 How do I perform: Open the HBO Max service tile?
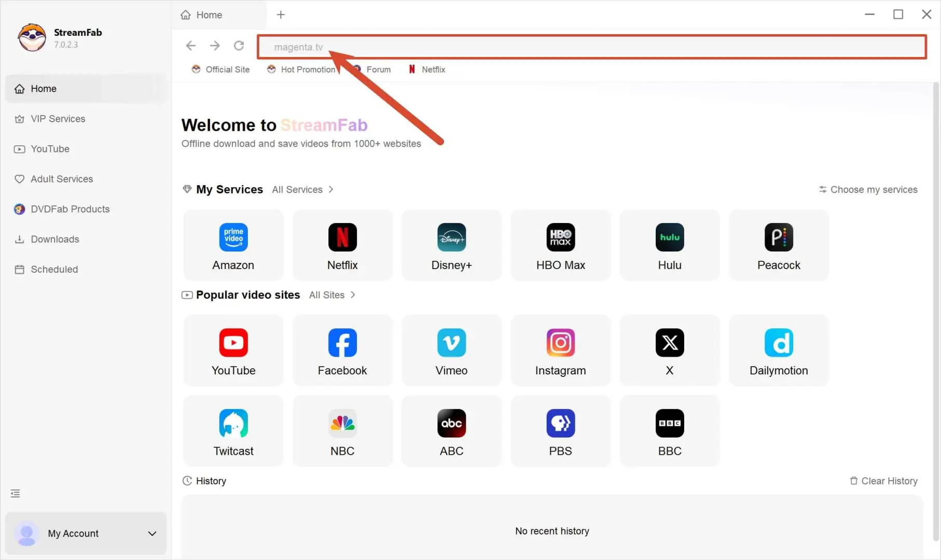pyautogui.click(x=561, y=245)
